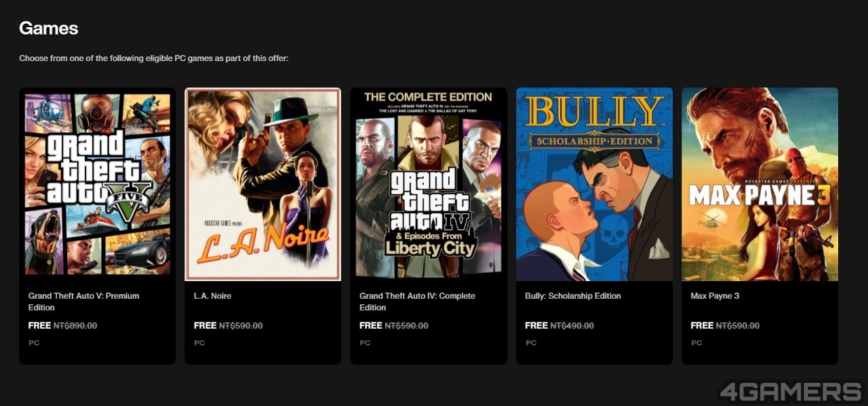The height and width of the screenshot is (406, 868).
Task: Choose the L.A. Noire cover image
Action: 262,184
